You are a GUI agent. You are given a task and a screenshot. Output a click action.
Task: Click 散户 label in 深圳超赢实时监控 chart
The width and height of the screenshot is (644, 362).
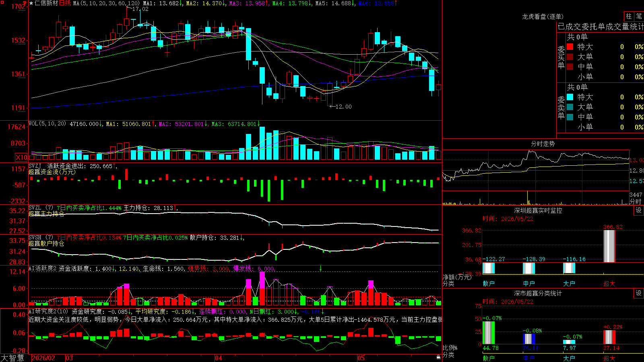coord(489,284)
